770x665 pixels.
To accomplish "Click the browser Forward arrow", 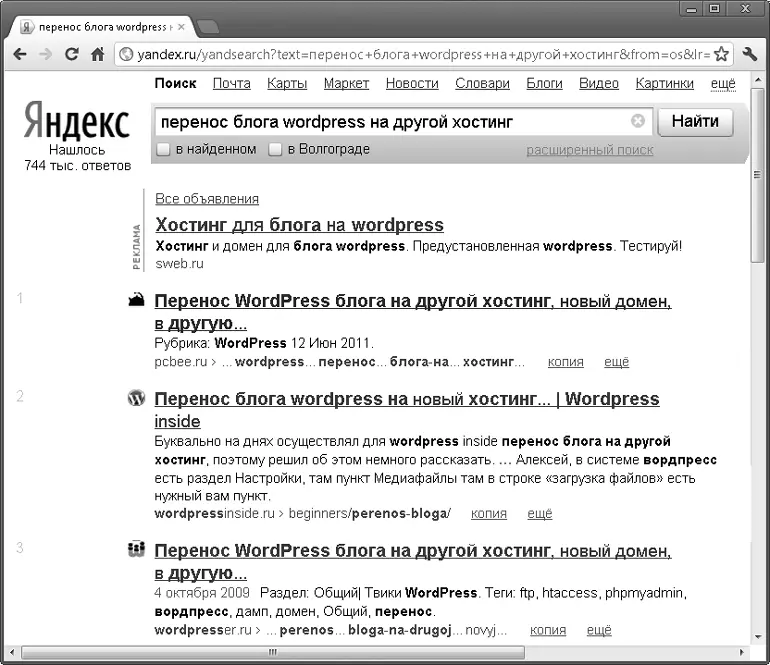I will pyautogui.click(x=45, y=54).
